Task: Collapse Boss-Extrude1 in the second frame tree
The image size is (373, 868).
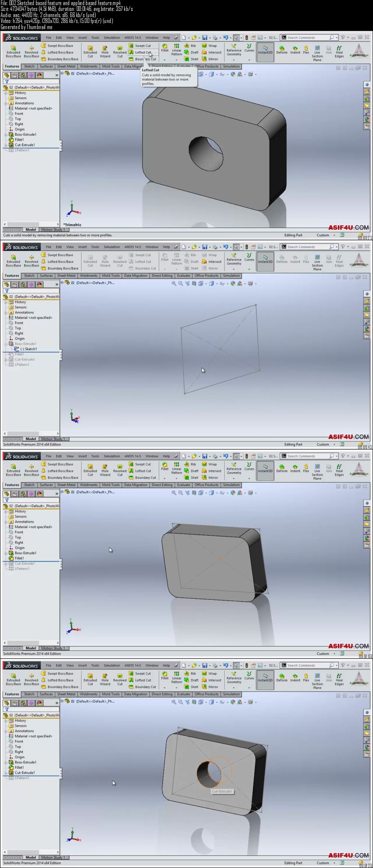Action: pos(6,344)
